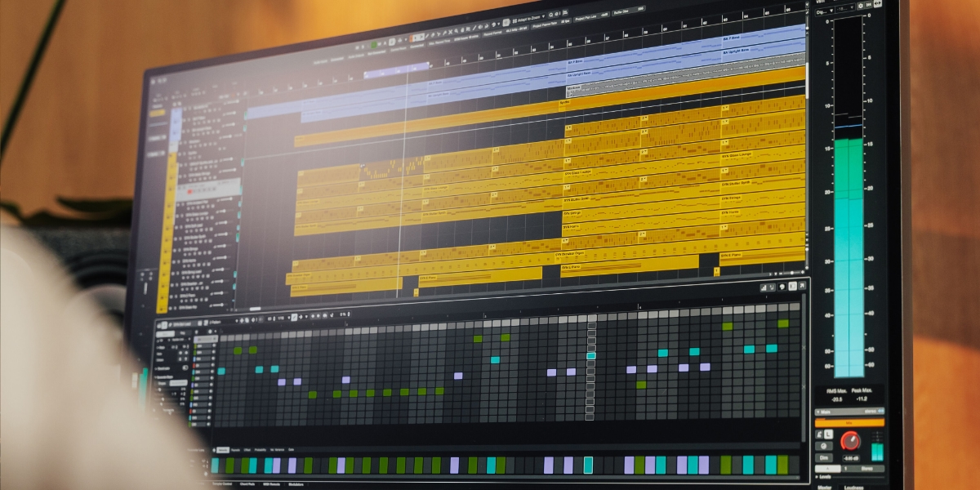Switch to the Master tab
The image size is (980, 490).
[x=825, y=488]
